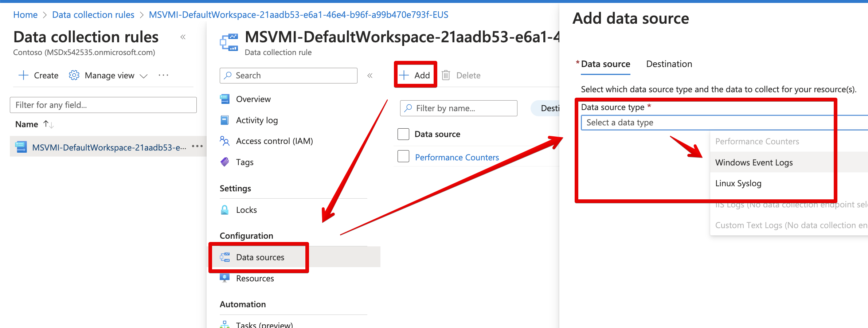Click the Access control people icon
Viewport: 868px width, 328px height.
pyautogui.click(x=225, y=141)
